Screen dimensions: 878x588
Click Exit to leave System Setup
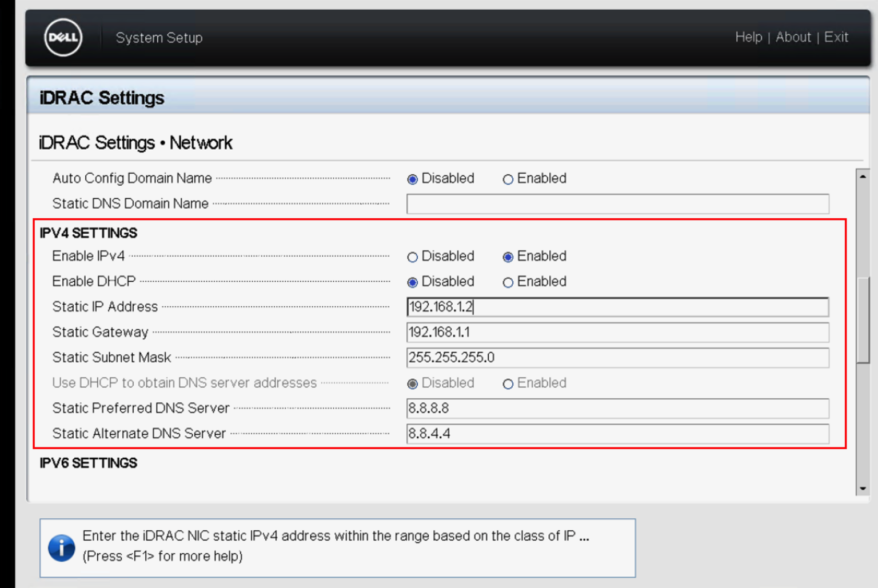click(836, 37)
